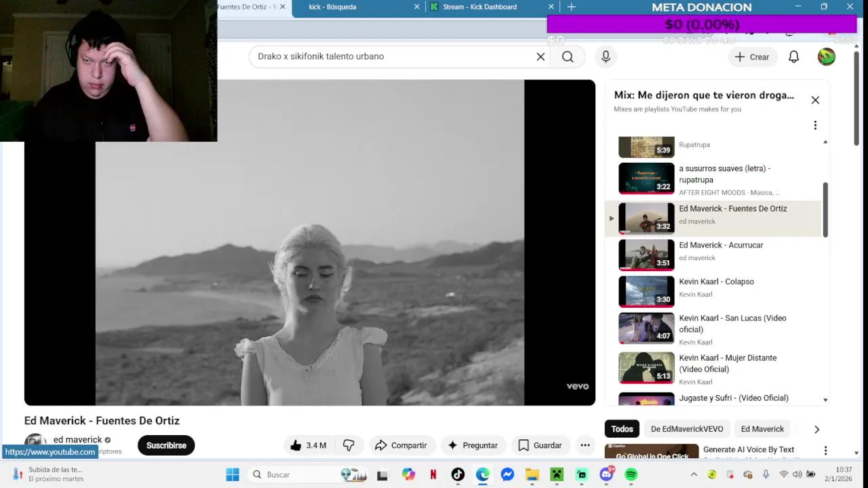Image resolution: width=868 pixels, height=488 pixels.
Task: Click the Preguntar button
Action: click(x=473, y=445)
